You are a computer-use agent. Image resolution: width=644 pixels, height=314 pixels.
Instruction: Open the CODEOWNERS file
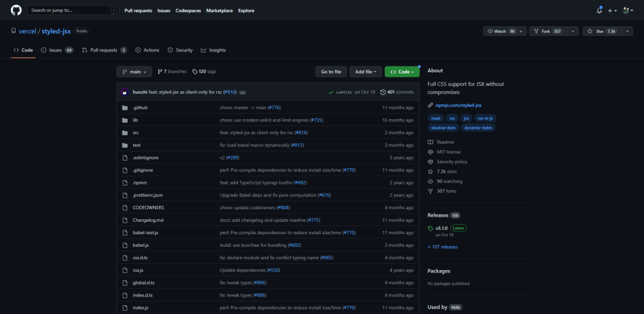pyautogui.click(x=148, y=207)
